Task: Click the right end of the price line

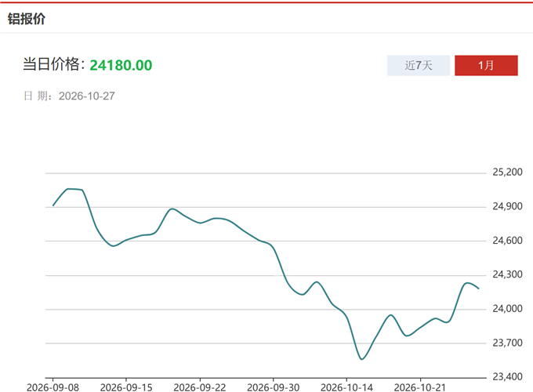Action: point(479,289)
